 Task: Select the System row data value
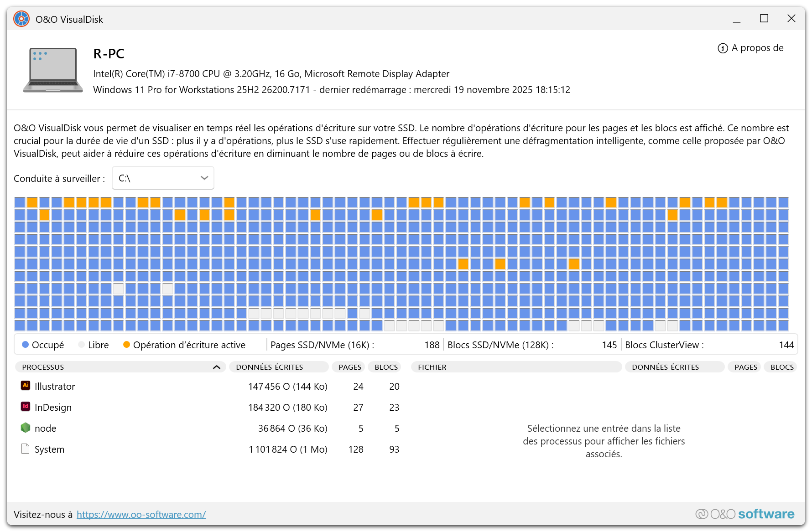pyautogui.click(x=287, y=449)
